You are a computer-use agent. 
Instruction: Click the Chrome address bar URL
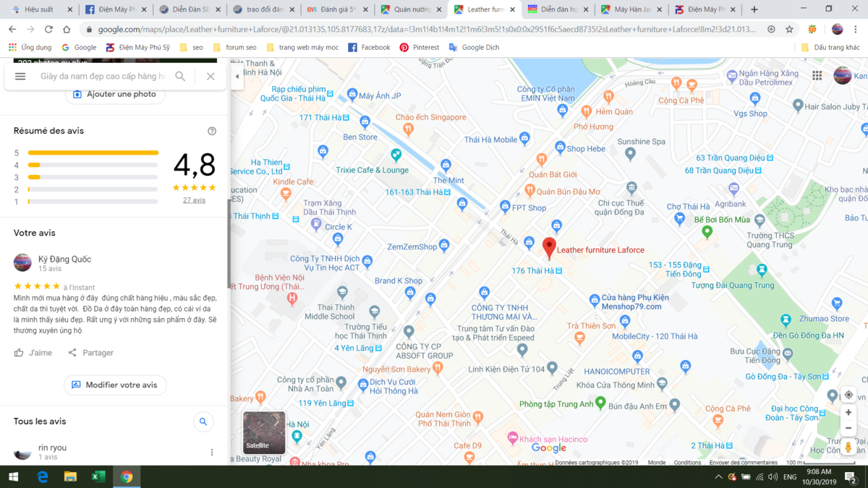(x=427, y=29)
